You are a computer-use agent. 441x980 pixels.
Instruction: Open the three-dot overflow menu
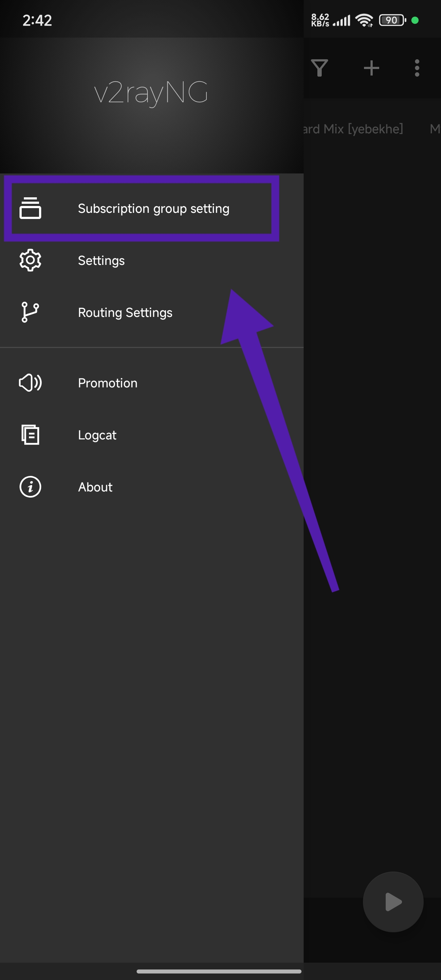point(417,68)
